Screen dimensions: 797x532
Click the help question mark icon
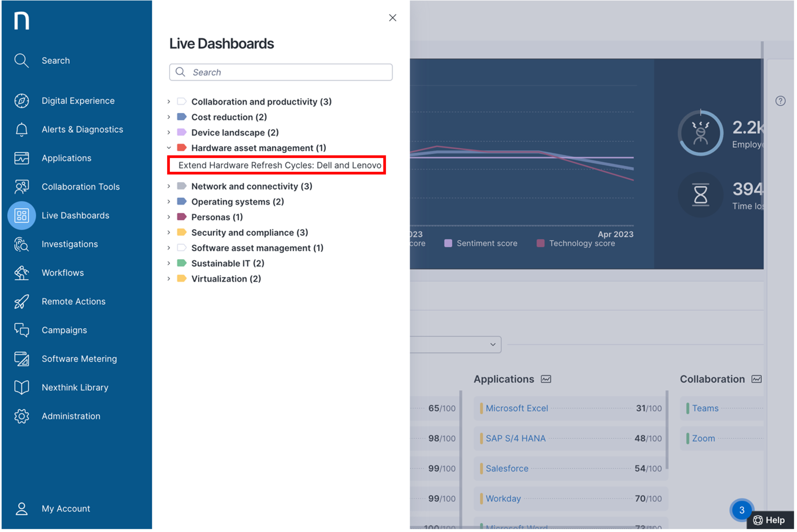780,101
